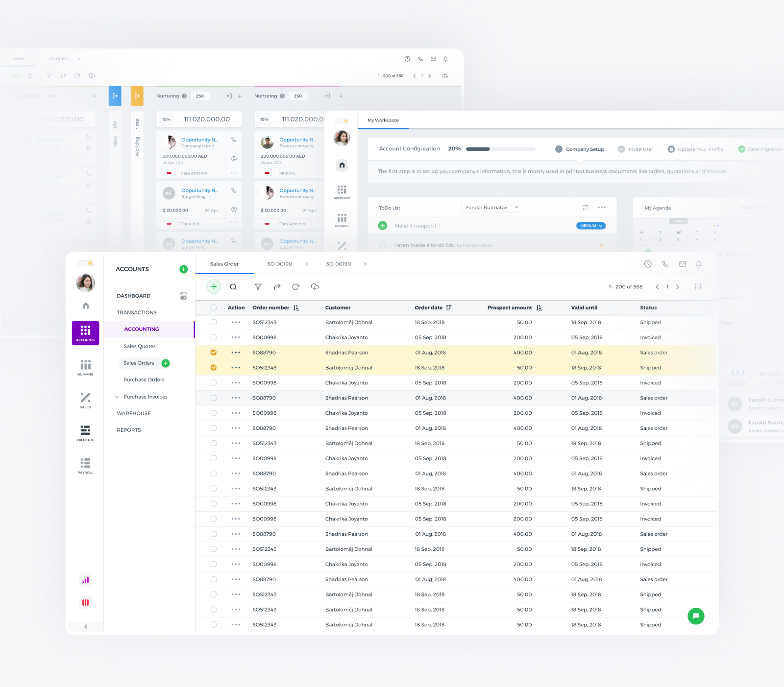Toggle the switch above the profile avatar
The height and width of the screenshot is (687, 784).
pyautogui.click(x=86, y=263)
